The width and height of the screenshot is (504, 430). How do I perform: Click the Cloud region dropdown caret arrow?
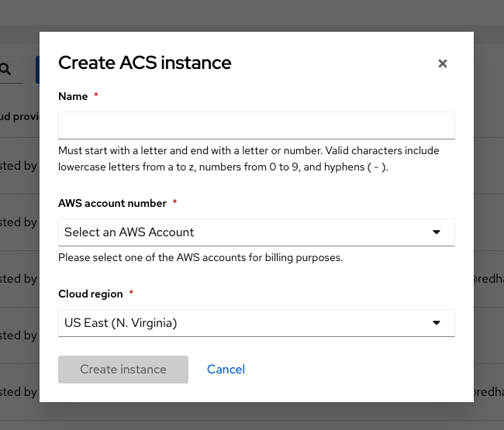point(437,323)
